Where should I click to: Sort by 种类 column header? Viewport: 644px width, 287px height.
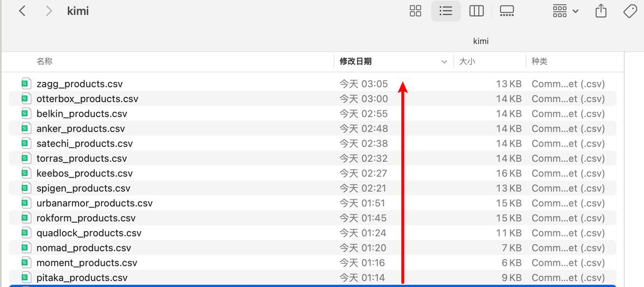pos(539,61)
